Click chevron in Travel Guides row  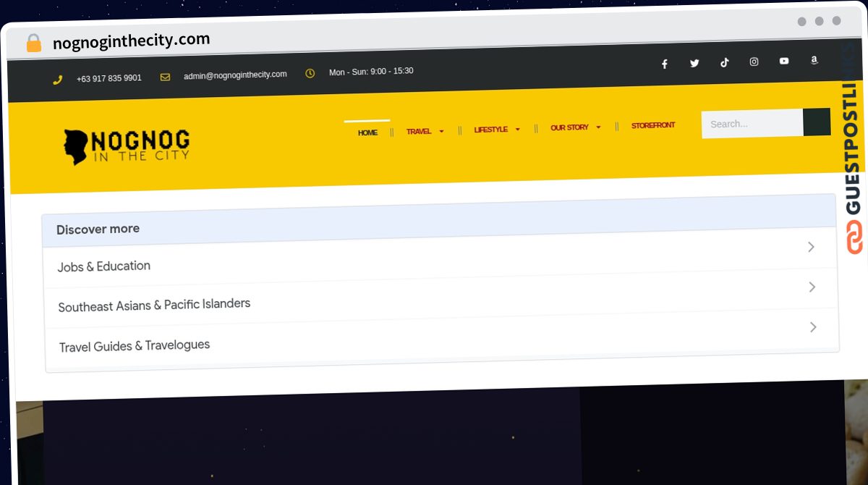click(813, 327)
